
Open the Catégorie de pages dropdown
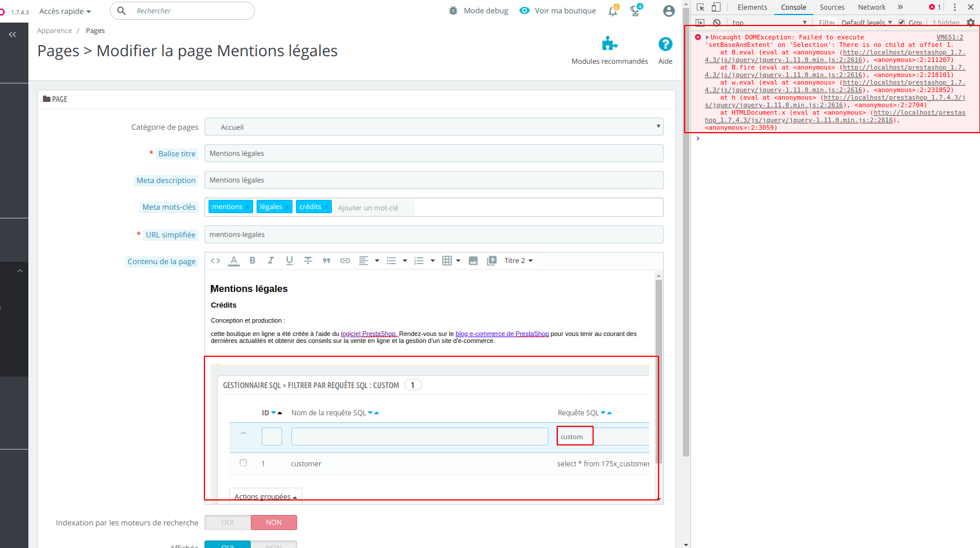point(434,127)
